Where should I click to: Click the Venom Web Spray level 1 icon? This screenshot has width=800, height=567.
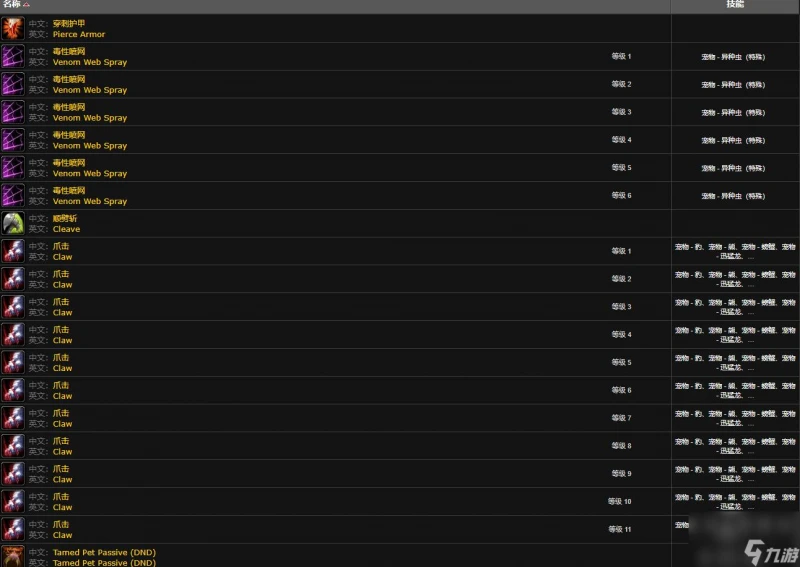pos(13,56)
